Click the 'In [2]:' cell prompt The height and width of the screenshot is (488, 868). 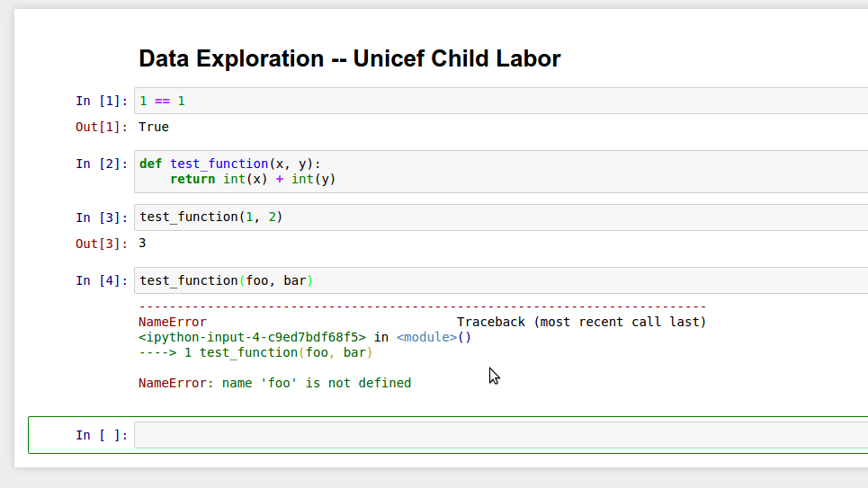coord(102,164)
